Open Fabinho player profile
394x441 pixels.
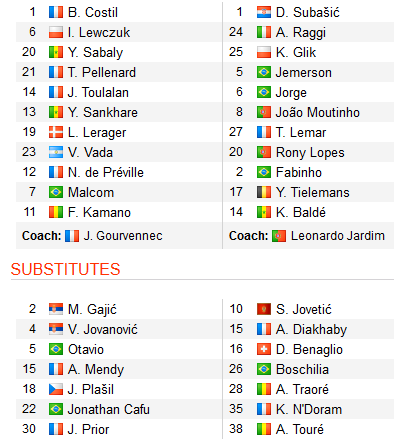tap(299, 173)
